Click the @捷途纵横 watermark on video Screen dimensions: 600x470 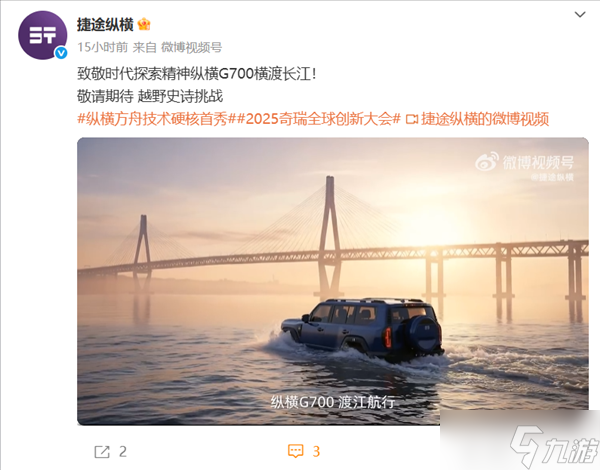(x=552, y=177)
